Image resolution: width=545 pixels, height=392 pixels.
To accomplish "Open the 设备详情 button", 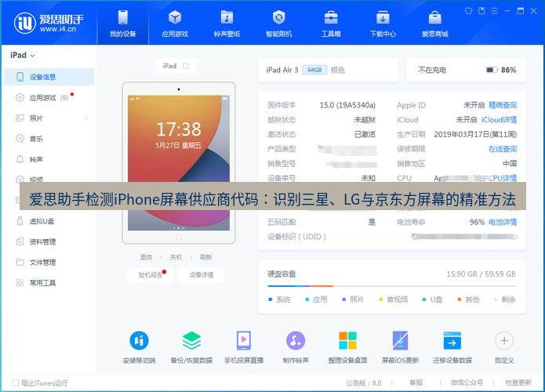I will (202, 275).
